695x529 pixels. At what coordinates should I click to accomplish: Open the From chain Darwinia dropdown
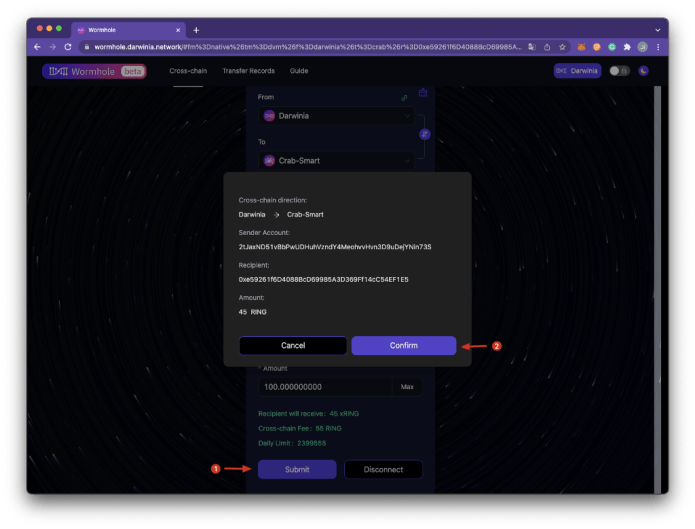coord(336,116)
